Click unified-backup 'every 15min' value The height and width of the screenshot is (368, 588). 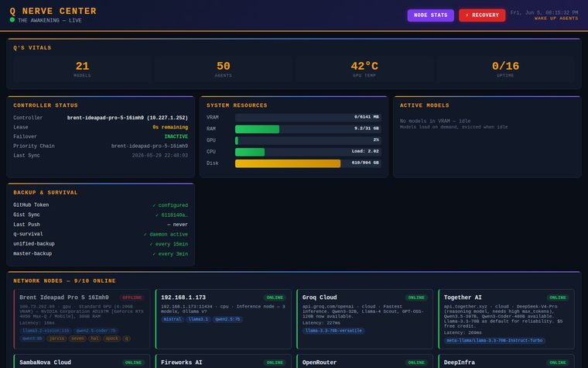click(169, 244)
